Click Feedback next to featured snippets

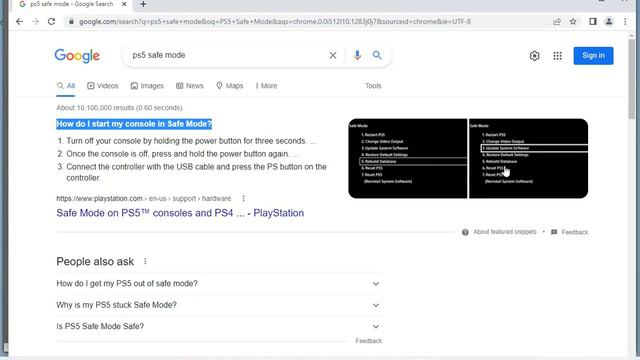click(575, 232)
